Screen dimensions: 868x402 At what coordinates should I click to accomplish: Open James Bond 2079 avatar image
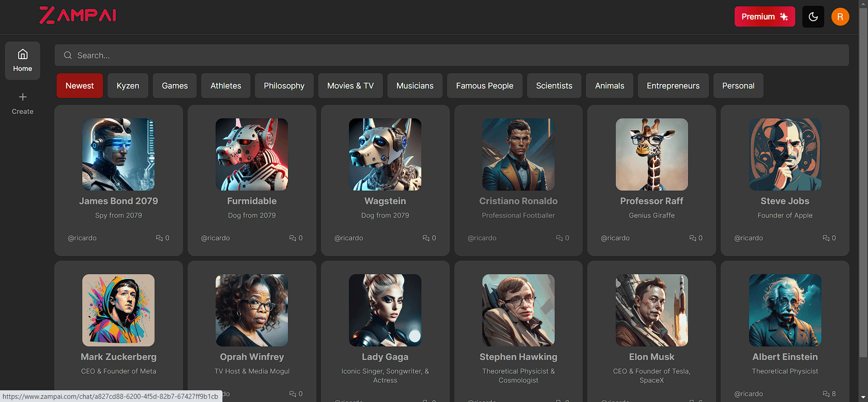(118, 154)
